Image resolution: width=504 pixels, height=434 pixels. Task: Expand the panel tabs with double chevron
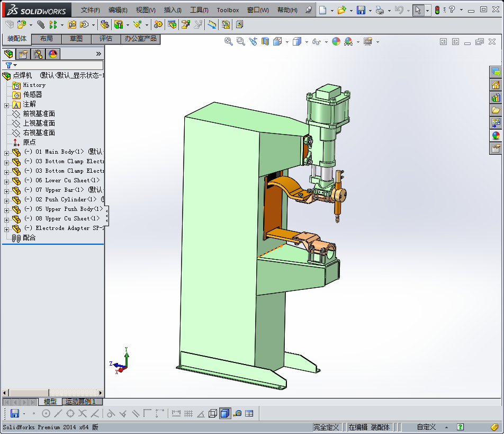(x=98, y=54)
